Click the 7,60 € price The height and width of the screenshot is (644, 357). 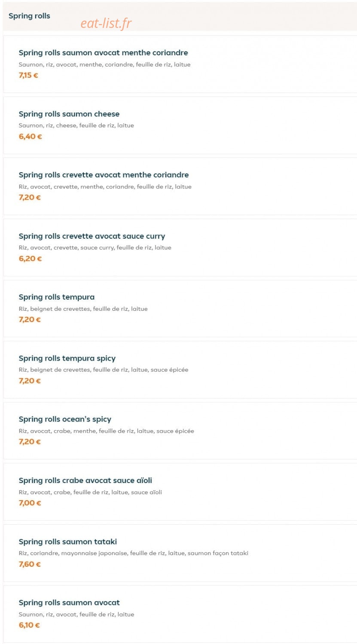click(x=30, y=564)
